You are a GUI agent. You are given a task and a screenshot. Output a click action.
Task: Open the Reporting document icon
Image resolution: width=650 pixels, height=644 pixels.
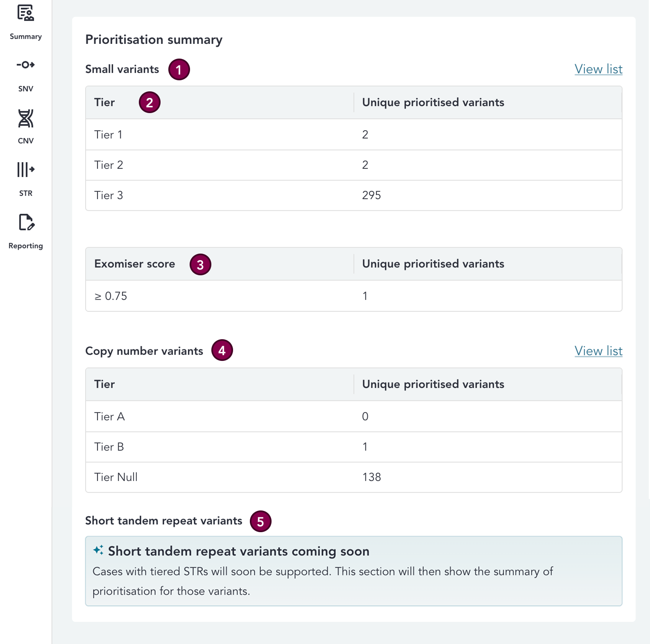click(26, 222)
